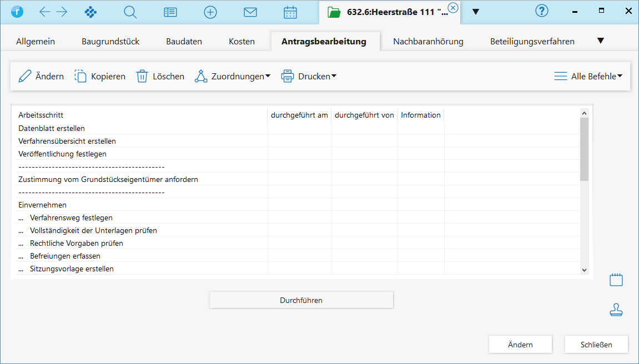The height and width of the screenshot is (364, 639).
Task: Switch to the Baugrundstück tab
Action: pyautogui.click(x=110, y=41)
